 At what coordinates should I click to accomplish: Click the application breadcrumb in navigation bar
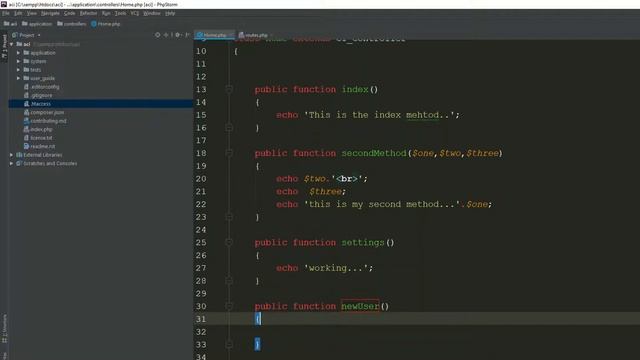pos(37,24)
